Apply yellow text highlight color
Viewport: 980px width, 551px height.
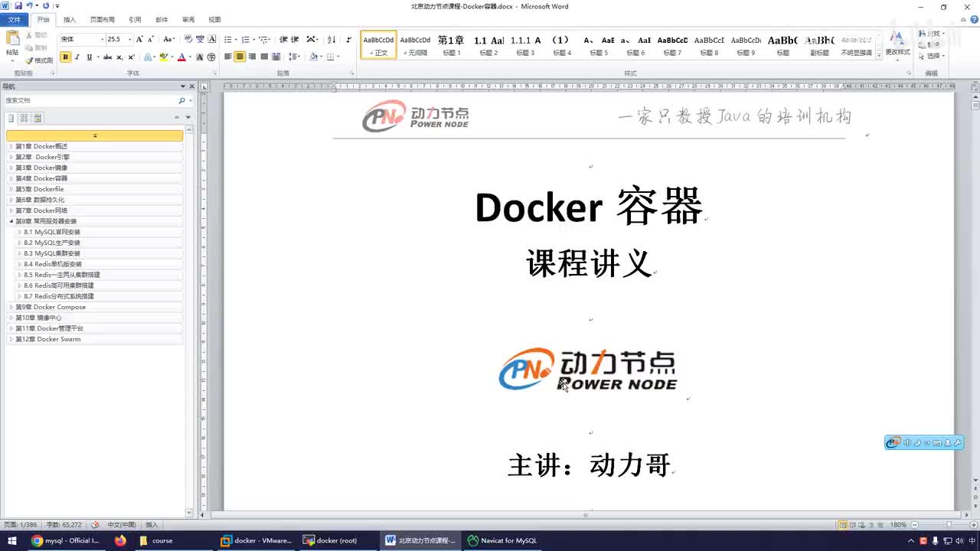[163, 57]
